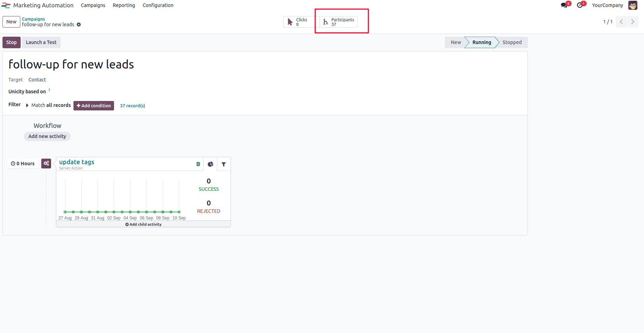Screen dimensions: 644x333
Task: Select the Running status stage
Action: click(482, 42)
